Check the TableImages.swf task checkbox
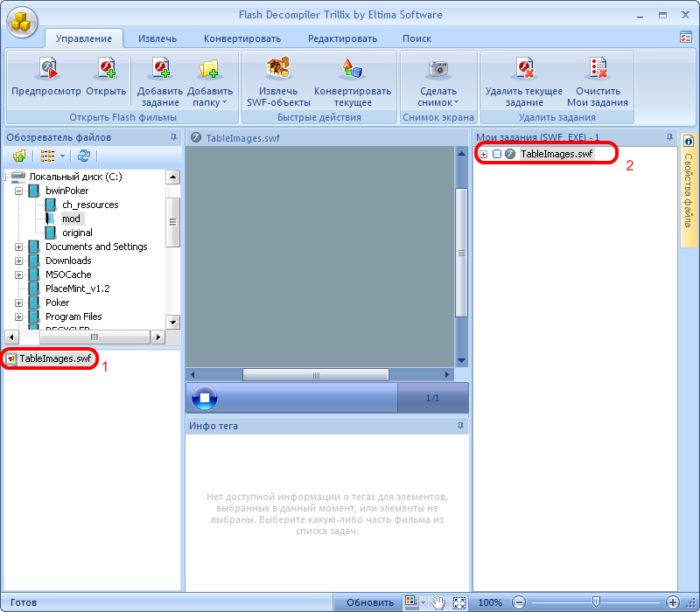Image resolution: width=700 pixels, height=612 pixels. click(497, 154)
